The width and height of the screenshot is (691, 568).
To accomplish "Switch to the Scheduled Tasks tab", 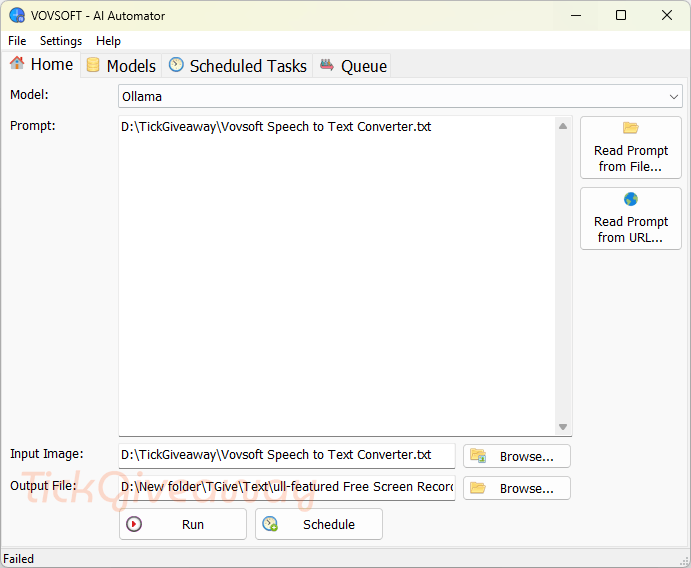I will coord(238,66).
